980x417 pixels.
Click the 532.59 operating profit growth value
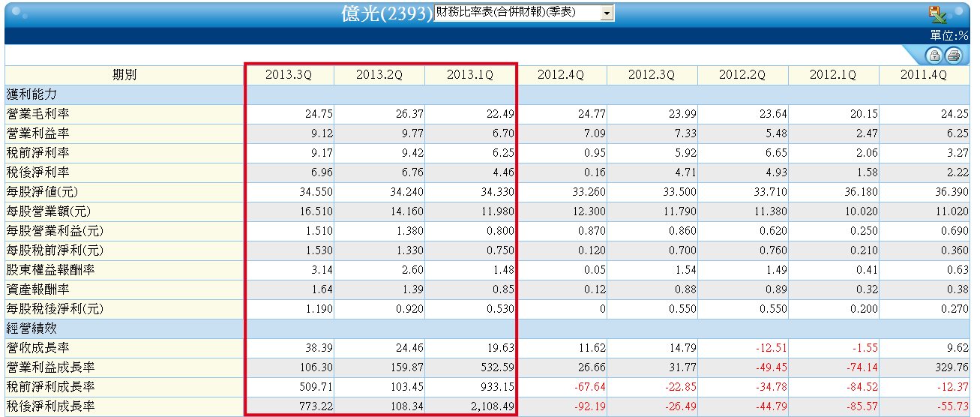coord(496,367)
